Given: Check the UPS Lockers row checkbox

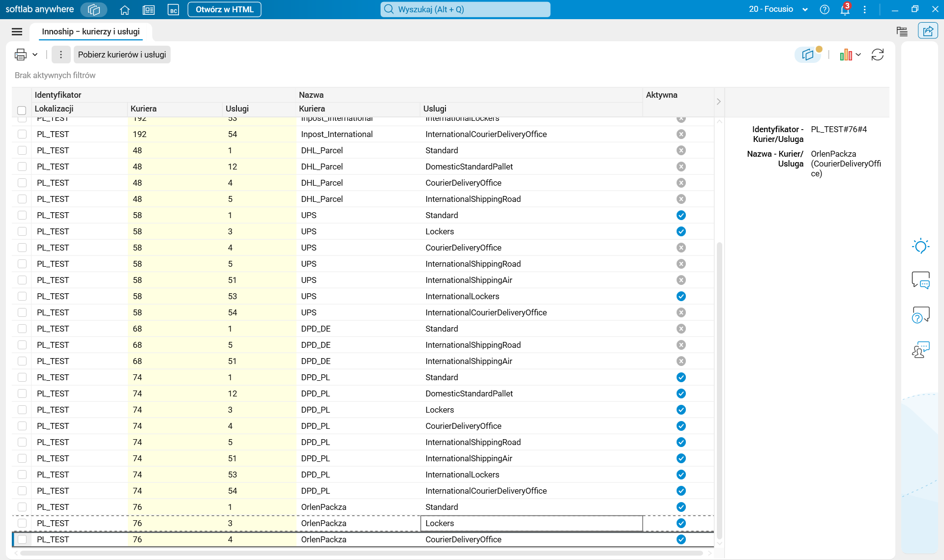Looking at the screenshot, I should (22, 231).
